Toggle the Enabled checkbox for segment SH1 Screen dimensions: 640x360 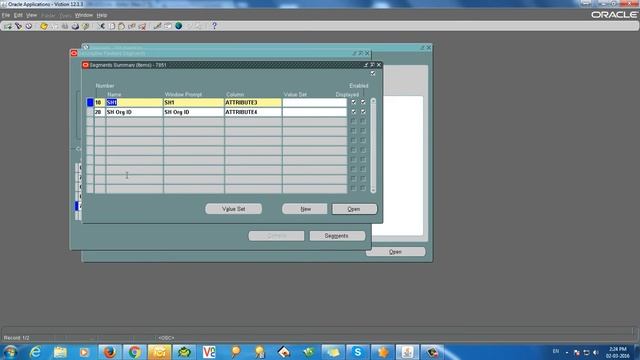tap(363, 102)
